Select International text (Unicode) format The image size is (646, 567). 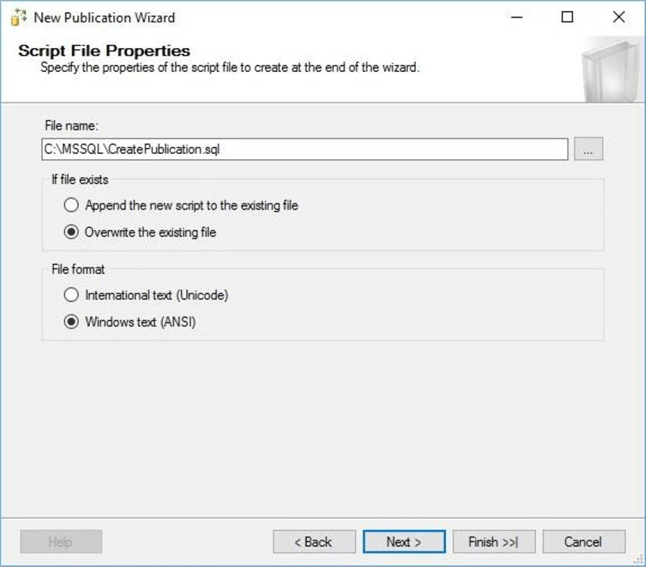pos(71,295)
